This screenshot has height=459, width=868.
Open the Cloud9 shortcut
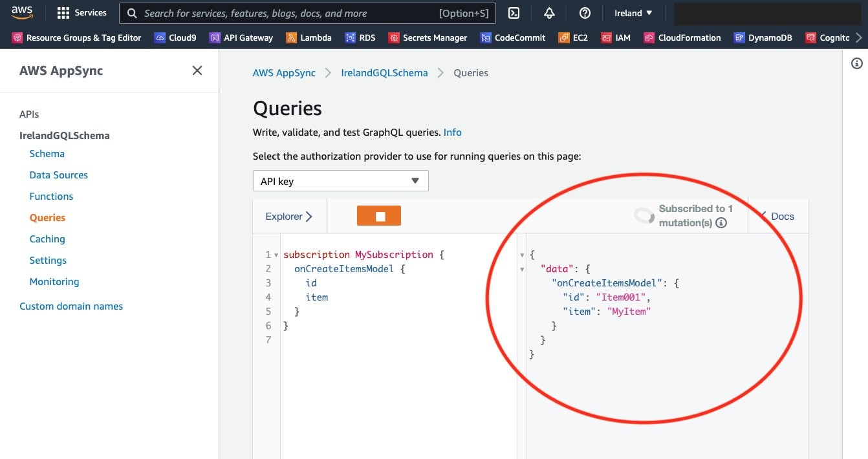175,37
